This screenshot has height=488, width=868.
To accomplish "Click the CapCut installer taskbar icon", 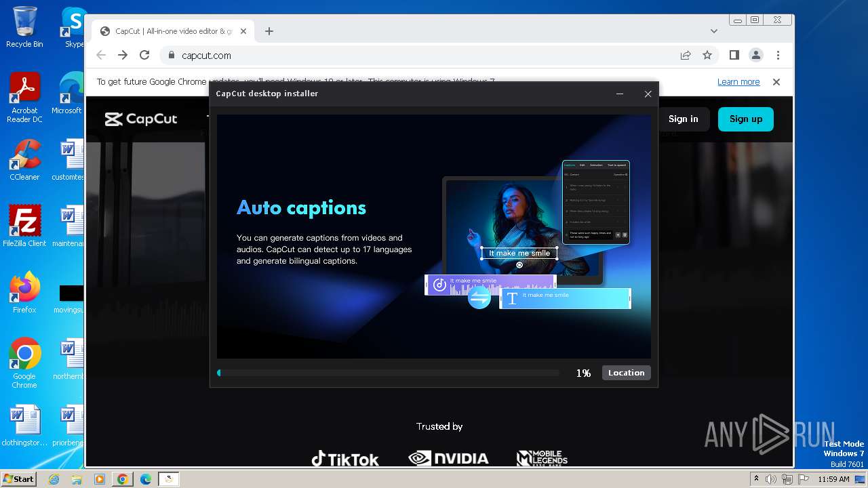I will (x=169, y=479).
